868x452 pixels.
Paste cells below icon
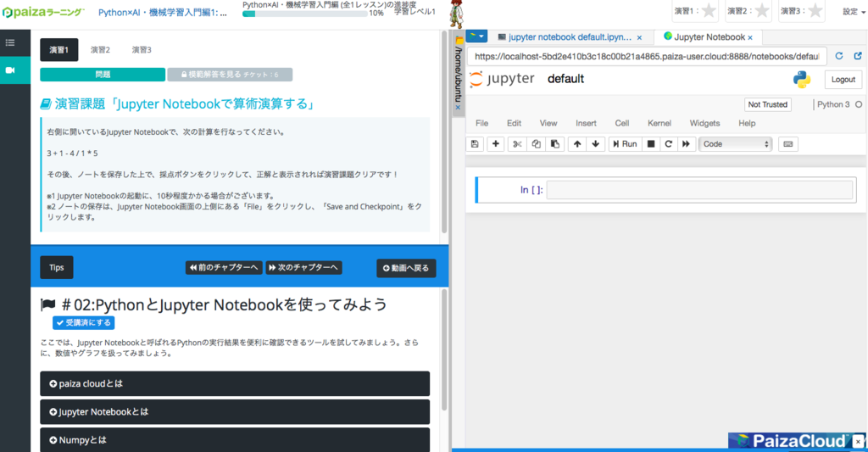point(554,144)
